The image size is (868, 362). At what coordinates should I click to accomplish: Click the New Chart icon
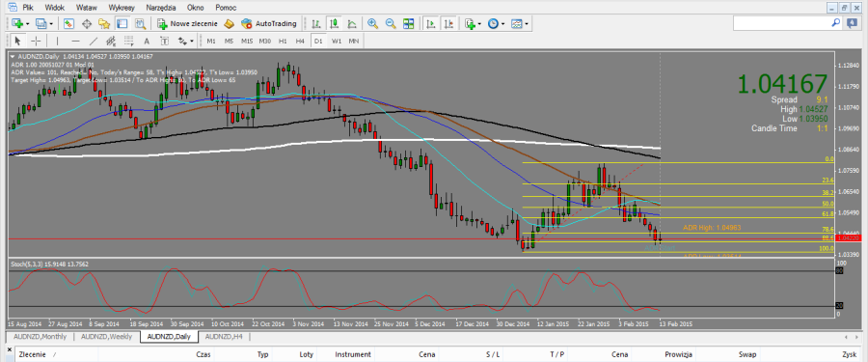17,24
